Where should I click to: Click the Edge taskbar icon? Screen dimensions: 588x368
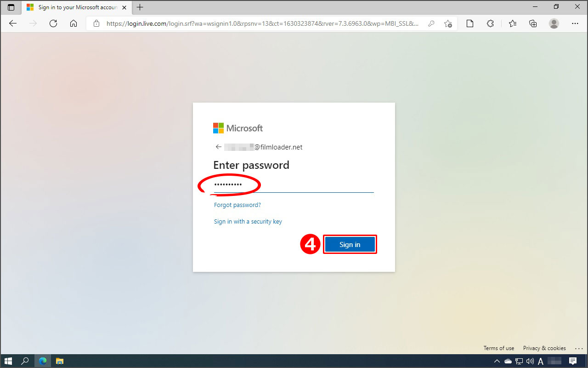tap(43, 361)
